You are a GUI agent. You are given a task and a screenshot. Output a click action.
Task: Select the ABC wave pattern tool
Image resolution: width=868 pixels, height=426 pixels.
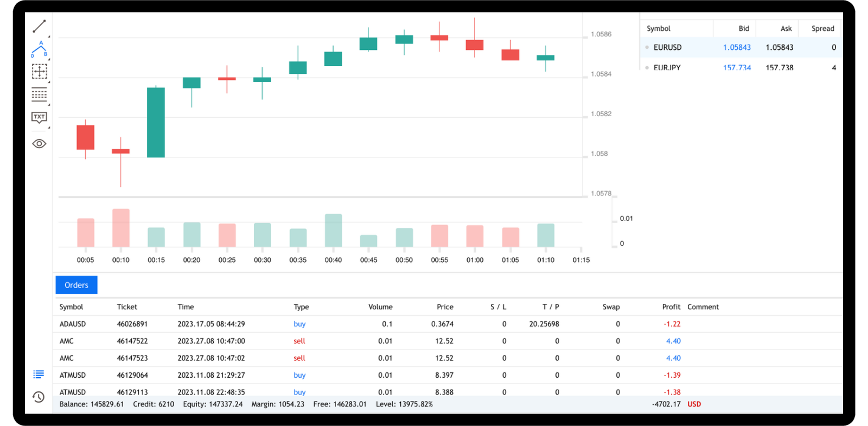tap(39, 49)
